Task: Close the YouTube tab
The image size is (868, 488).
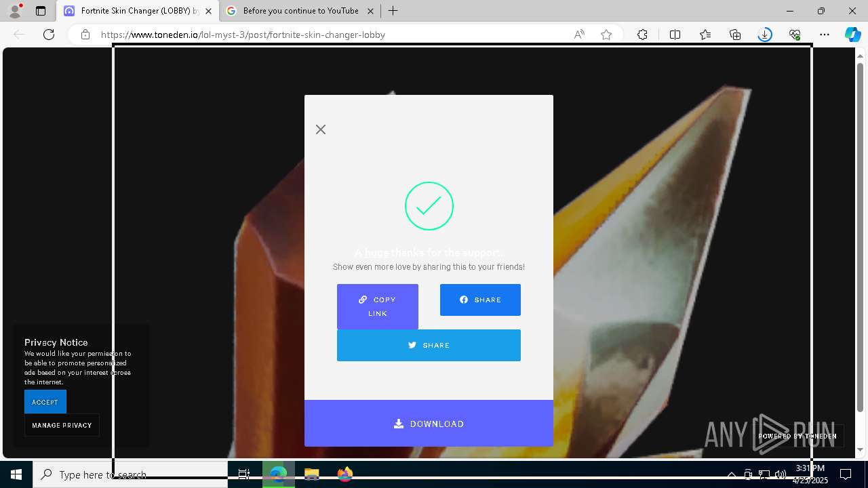Action: tap(370, 11)
